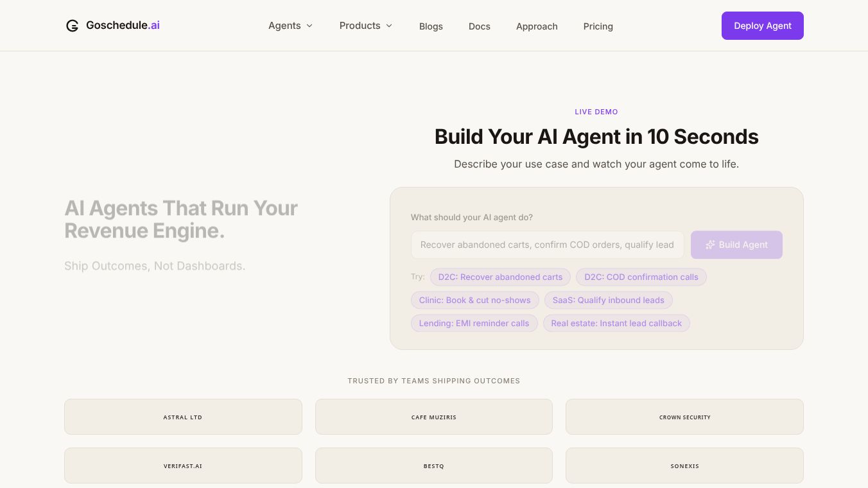The height and width of the screenshot is (488, 868).
Task: Click 'Ship Outcomes, Not Dashboards.' text
Action: (x=155, y=266)
